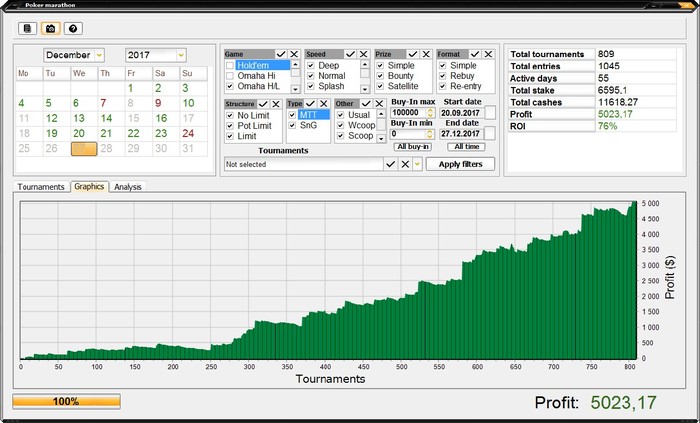This screenshot has height=423, width=700.
Task: Click the ROI value 76%
Action: click(607, 126)
